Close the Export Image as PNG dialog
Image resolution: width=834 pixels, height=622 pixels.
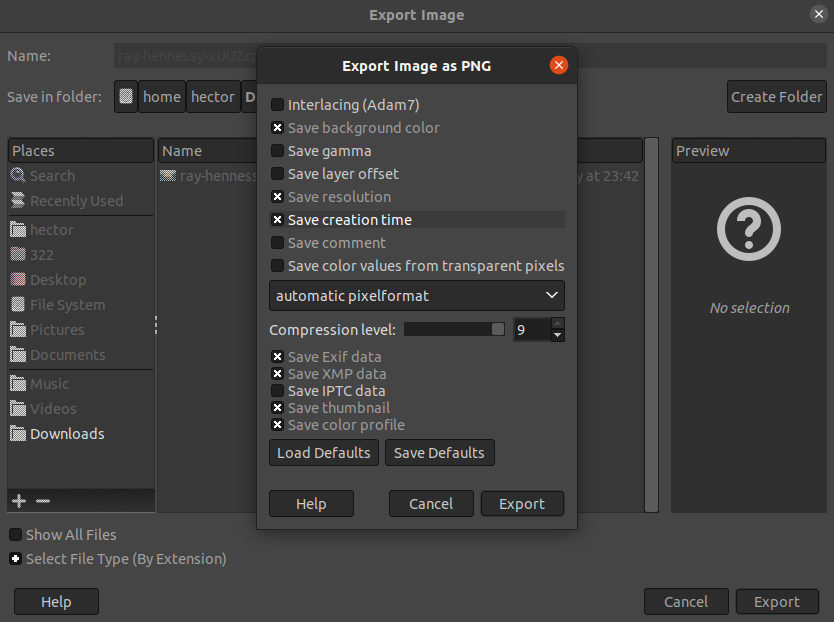coord(559,66)
